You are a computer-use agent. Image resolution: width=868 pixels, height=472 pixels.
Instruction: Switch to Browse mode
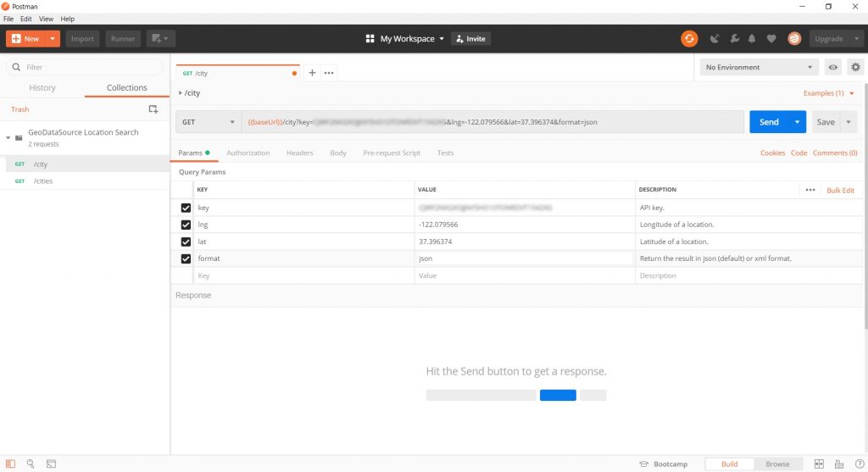(x=777, y=464)
